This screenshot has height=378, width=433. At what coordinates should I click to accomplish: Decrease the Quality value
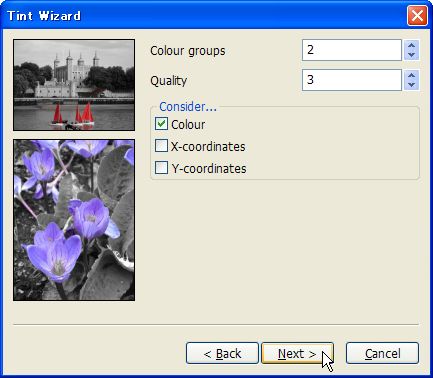(411, 85)
